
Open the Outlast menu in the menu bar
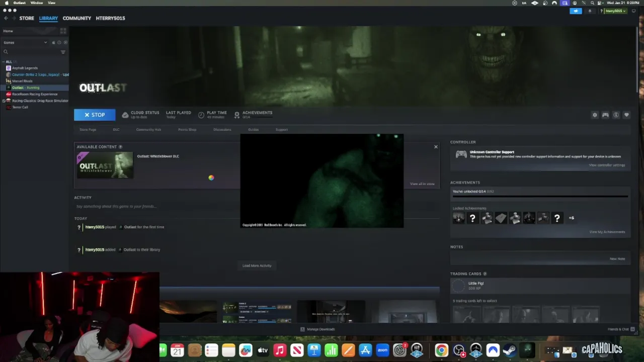[x=20, y=3]
